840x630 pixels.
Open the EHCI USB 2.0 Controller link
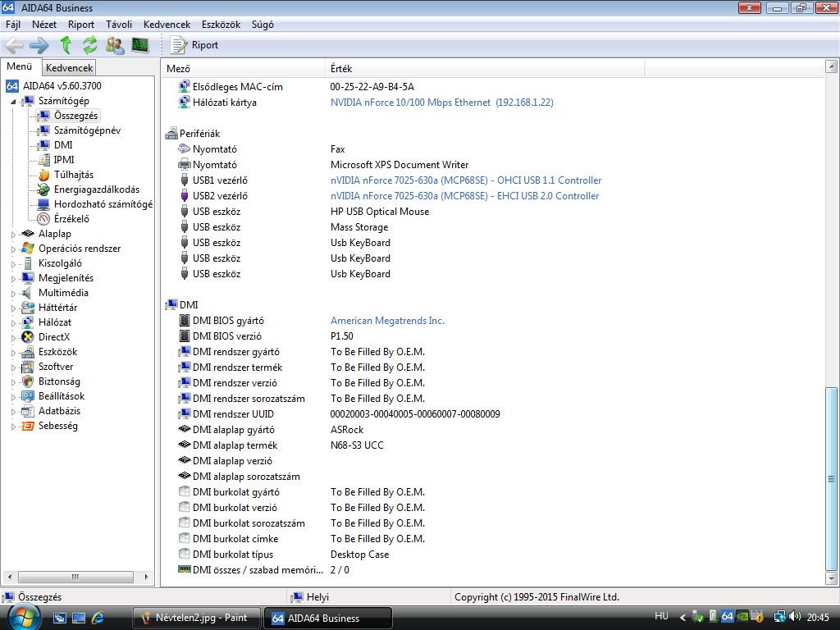(465, 196)
